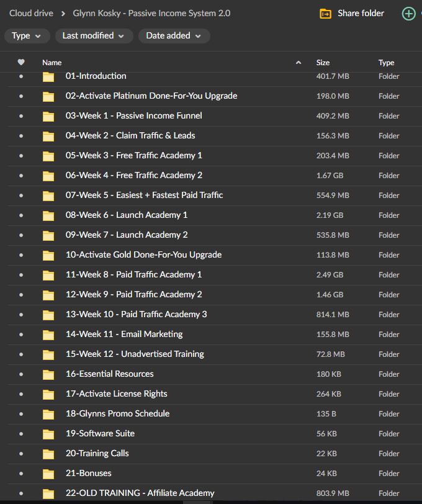Select 10-Activate Gold Done-For-You Upgrade row
422x504 pixels.
point(143,254)
